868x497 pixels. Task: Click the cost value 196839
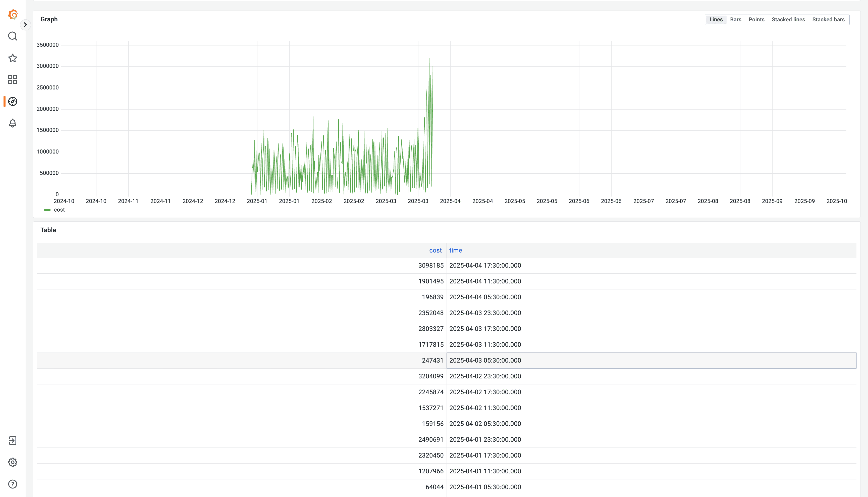coord(432,297)
